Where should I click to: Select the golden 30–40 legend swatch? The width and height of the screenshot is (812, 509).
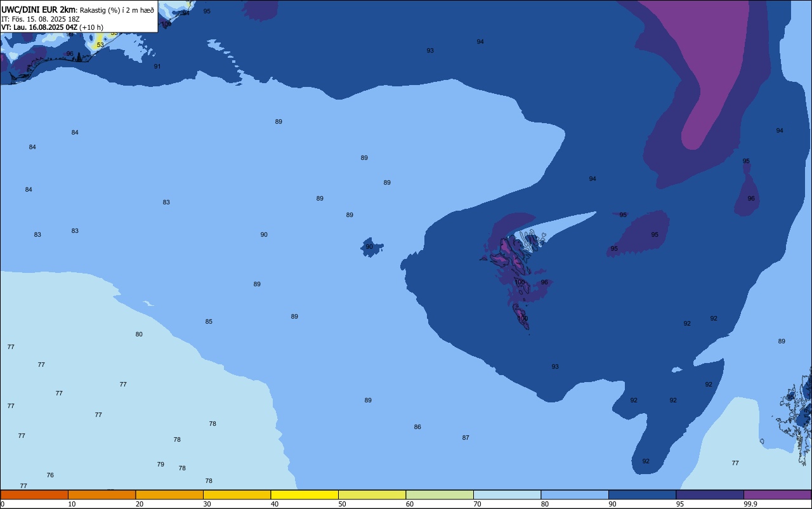click(x=237, y=494)
